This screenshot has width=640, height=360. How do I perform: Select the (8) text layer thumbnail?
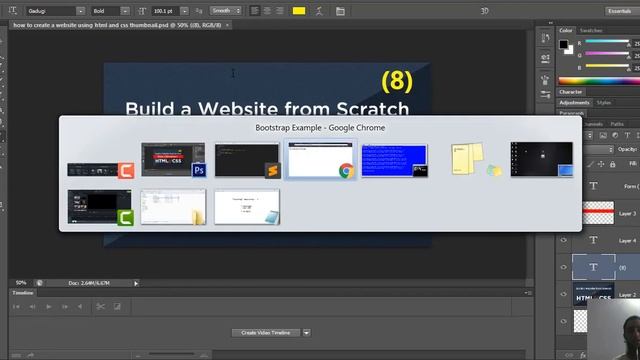[593, 267]
